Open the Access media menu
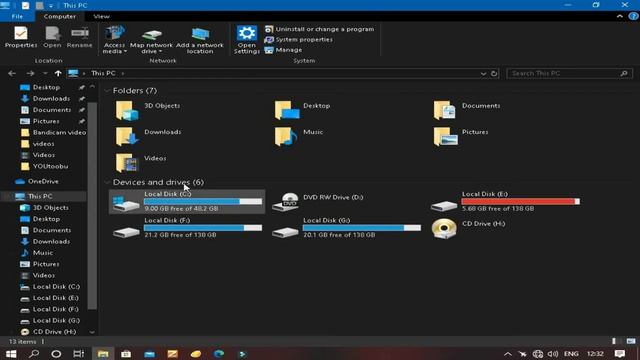640x360 pixels. [114, 40]
